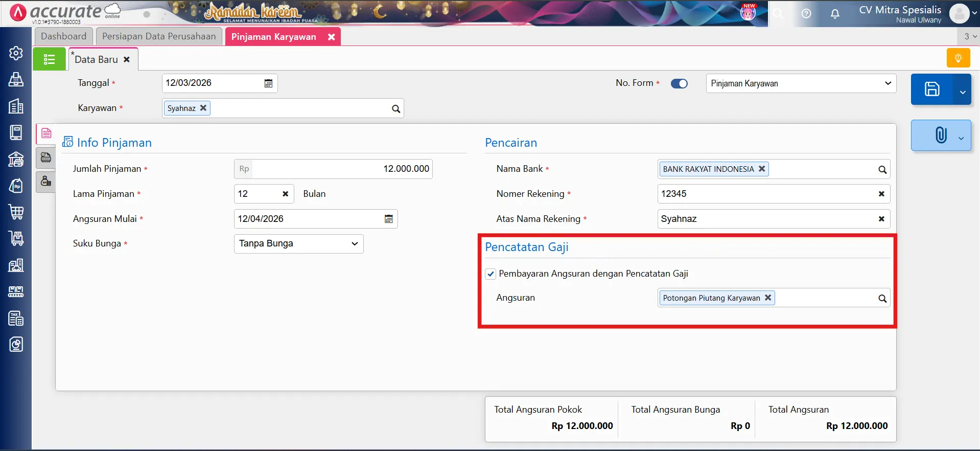The width and height of the screenshot is (980, 451).
Task: Open the notification bell icon
Action: [x=835, y=14]
